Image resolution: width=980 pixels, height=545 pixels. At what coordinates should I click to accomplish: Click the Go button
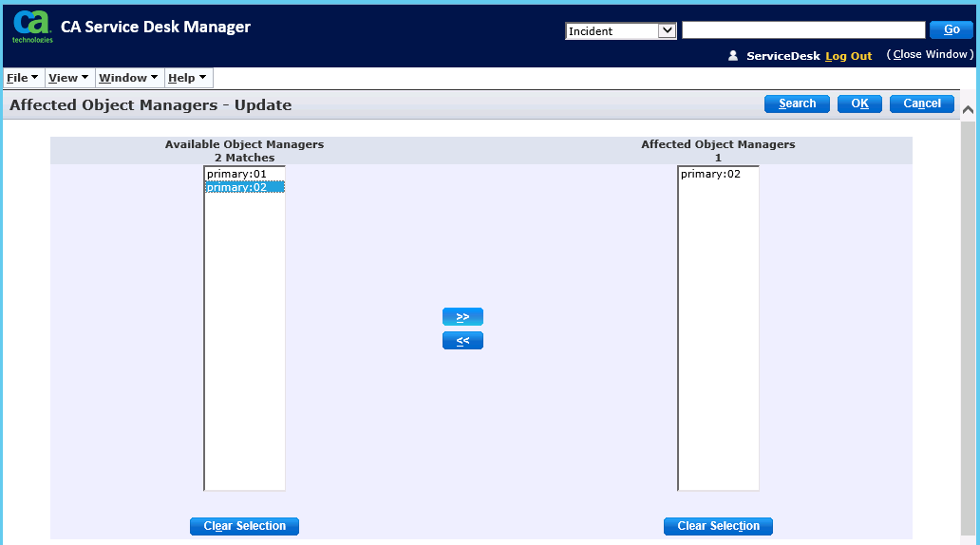pyautogui.click(x=952, y=29)
